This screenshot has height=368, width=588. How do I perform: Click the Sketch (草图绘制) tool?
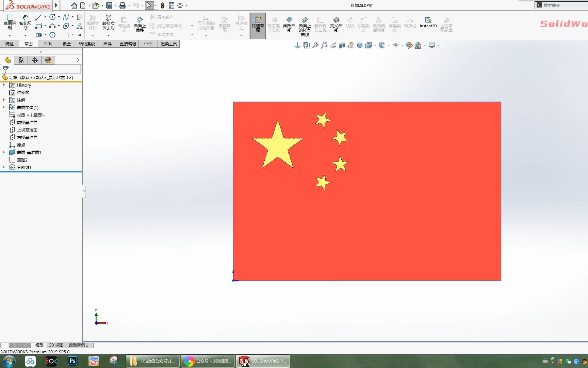(x=10, y=22)
